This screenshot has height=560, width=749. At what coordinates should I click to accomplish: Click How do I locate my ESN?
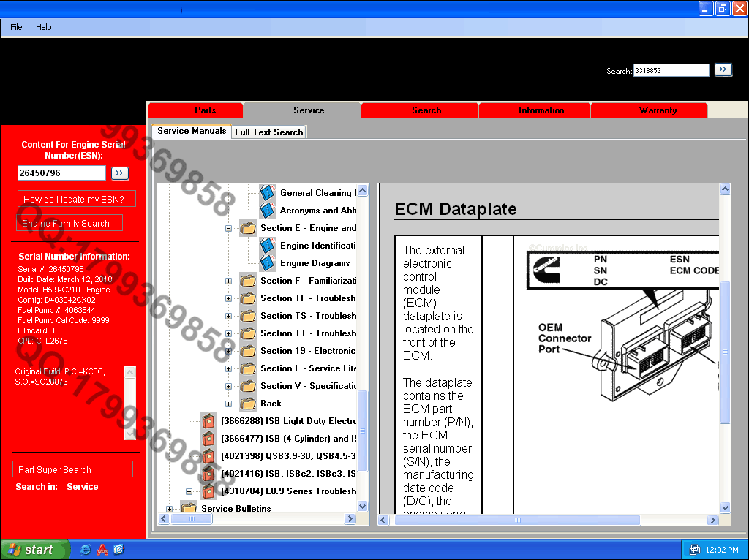pyautogui.click(x=77, y=199)
